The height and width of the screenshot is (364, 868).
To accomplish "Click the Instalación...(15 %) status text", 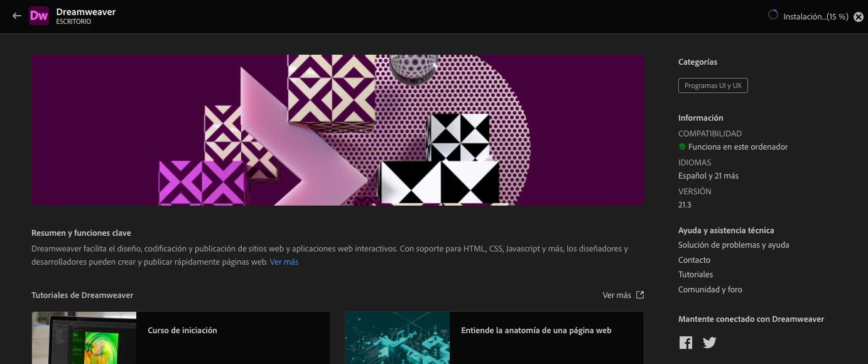I will pos(816,17).
